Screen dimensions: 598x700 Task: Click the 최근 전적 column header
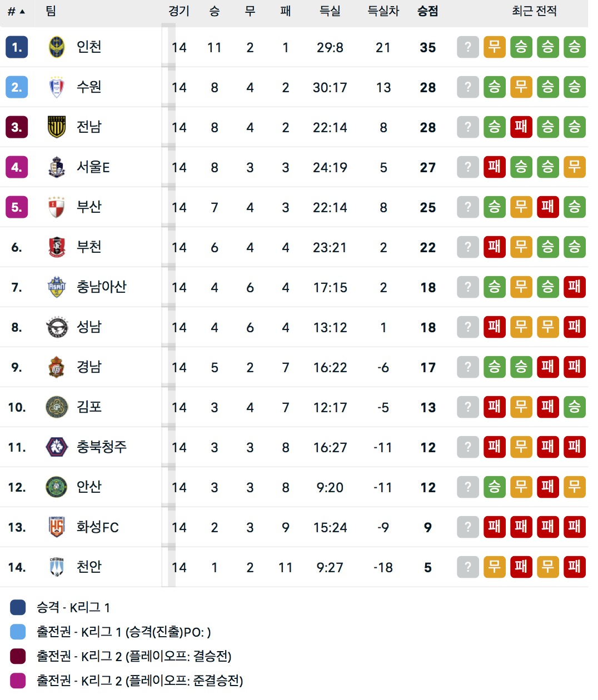pyautogui.click(x=534, y=11)
